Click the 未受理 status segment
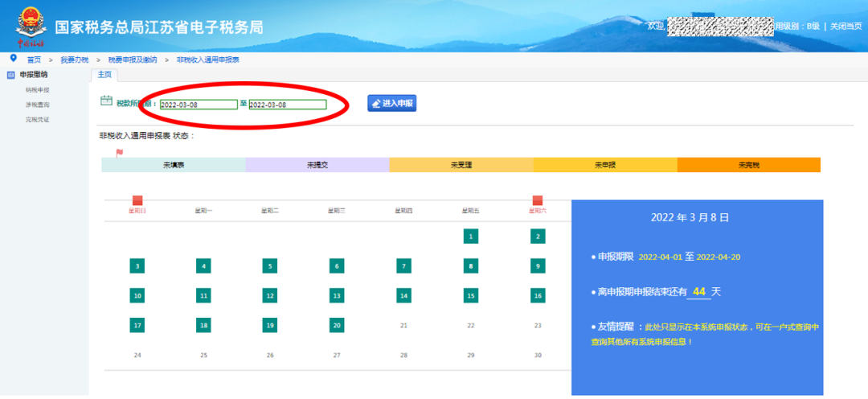Screen dimensions: 868x399 point(461,165)
